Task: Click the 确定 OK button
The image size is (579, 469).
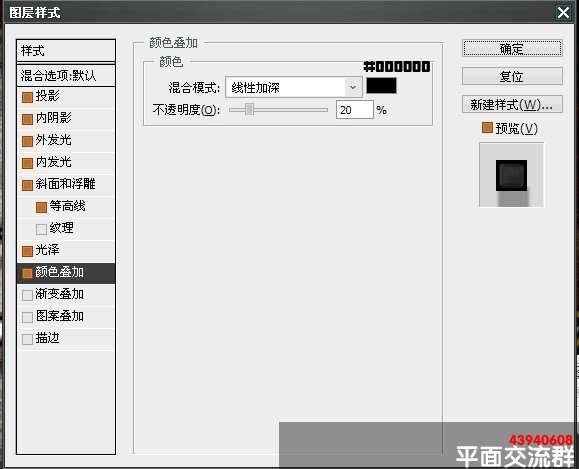Action: click(512, 48)
